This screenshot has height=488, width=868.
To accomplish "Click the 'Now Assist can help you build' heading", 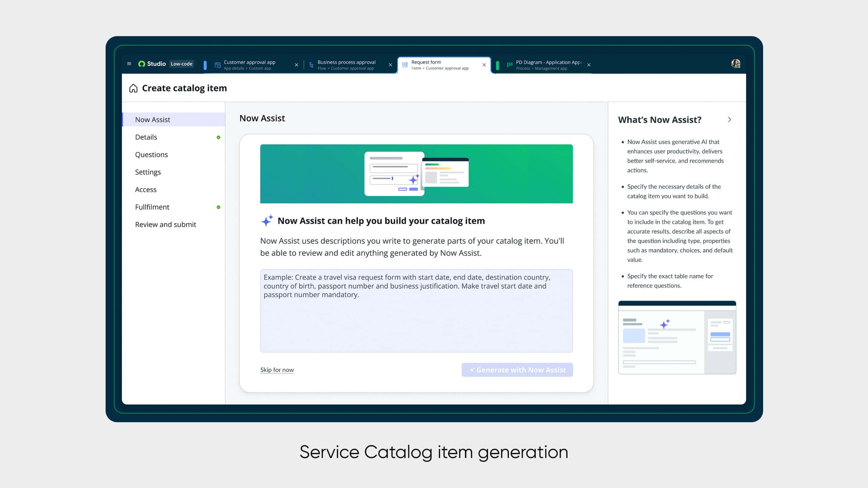I will click(x=381, y=221).
